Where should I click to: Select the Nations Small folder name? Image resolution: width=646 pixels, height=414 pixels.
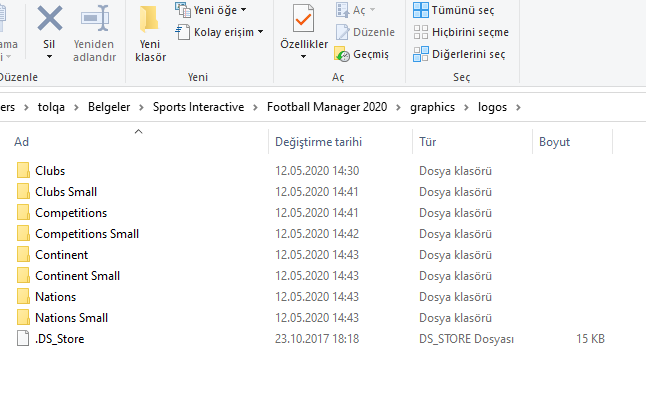pyautogui.click(x=71, y=318)
